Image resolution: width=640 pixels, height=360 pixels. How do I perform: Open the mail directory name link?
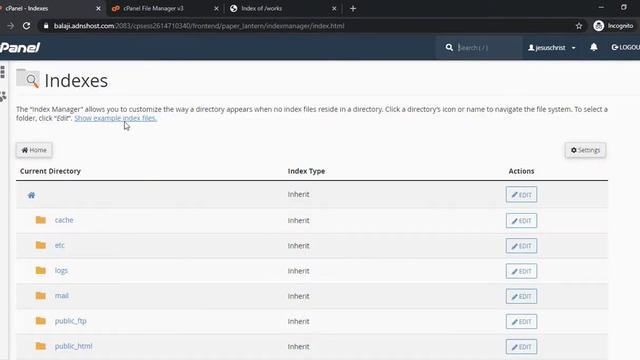pyautogui.click(x=62, y=296)
